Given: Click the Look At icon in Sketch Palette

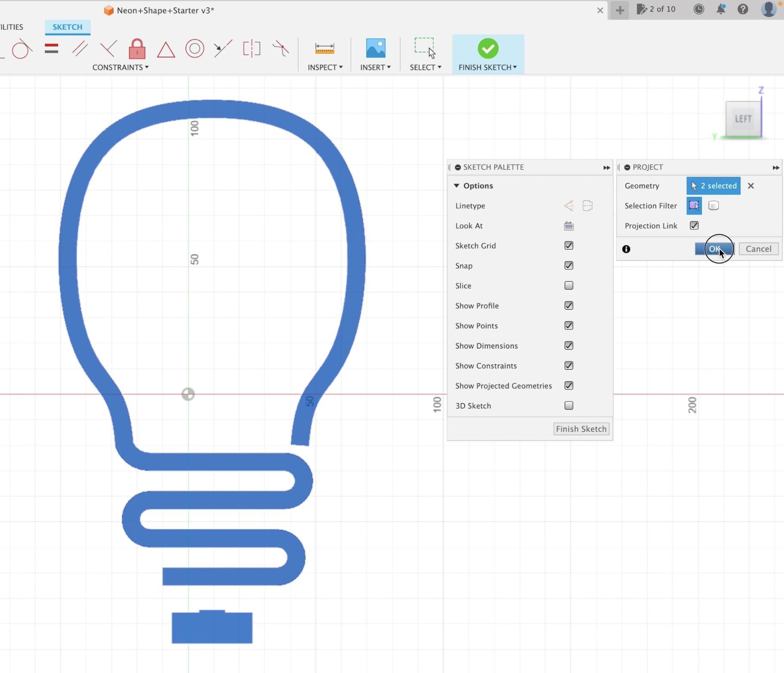Looking at the screenshot, I should (x=568, y=226).
